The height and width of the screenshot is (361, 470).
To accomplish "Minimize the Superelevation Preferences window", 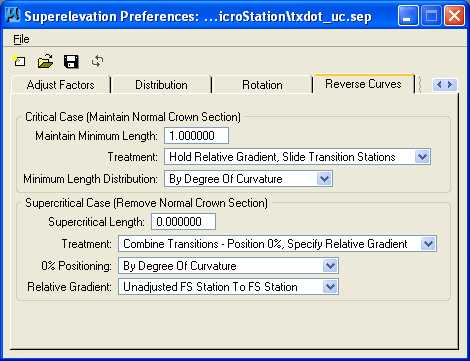I will click(x=408, y=16).
